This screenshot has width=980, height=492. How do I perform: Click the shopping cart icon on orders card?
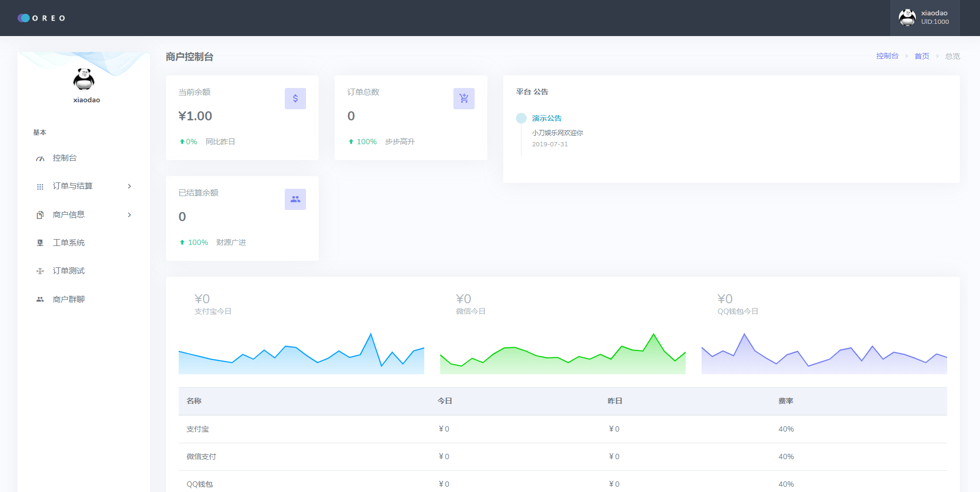464,99
